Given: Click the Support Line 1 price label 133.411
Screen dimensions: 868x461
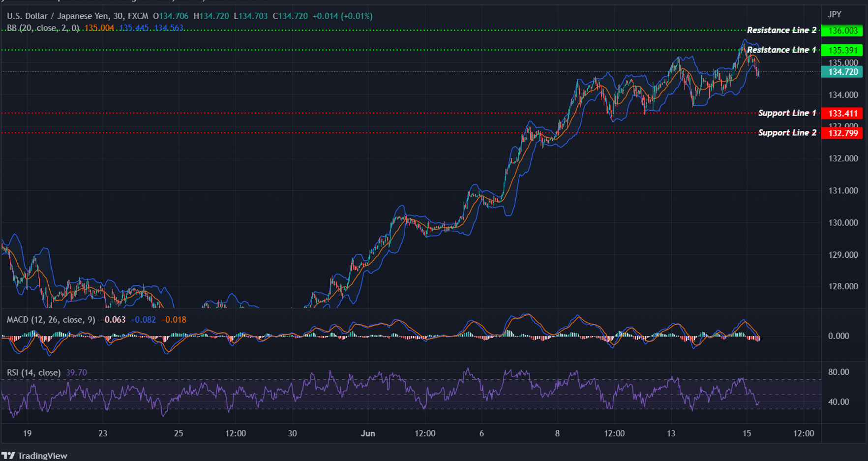Looking at the screenshot, I should [842, 113].
